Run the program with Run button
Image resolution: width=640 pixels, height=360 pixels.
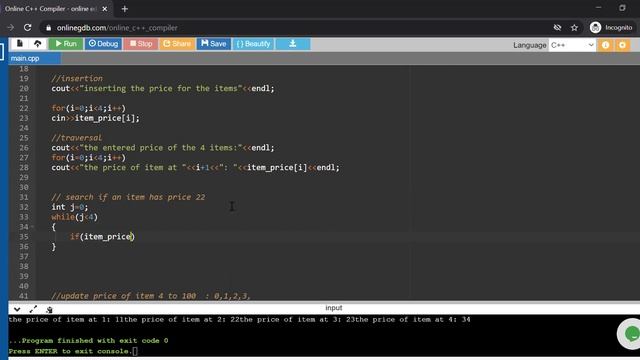point(66,44)
